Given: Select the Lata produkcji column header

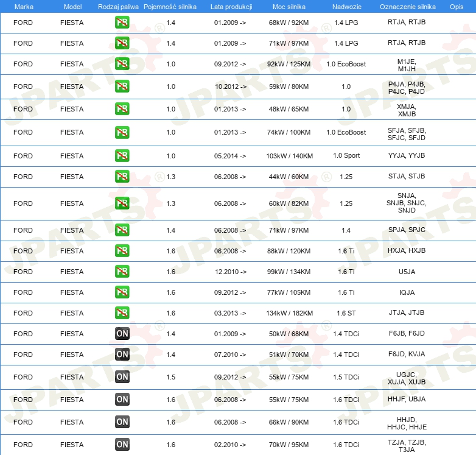Looking at the screenshot, I should 230,7.
